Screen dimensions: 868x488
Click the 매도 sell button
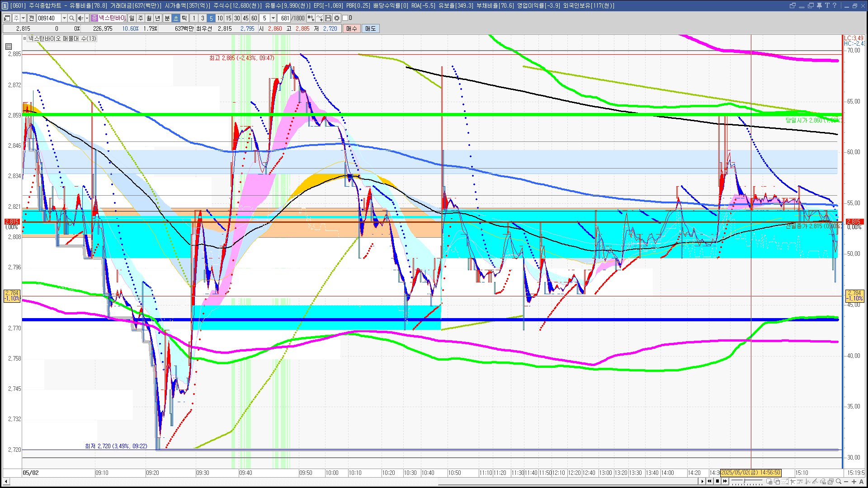(x=371, y=28)
